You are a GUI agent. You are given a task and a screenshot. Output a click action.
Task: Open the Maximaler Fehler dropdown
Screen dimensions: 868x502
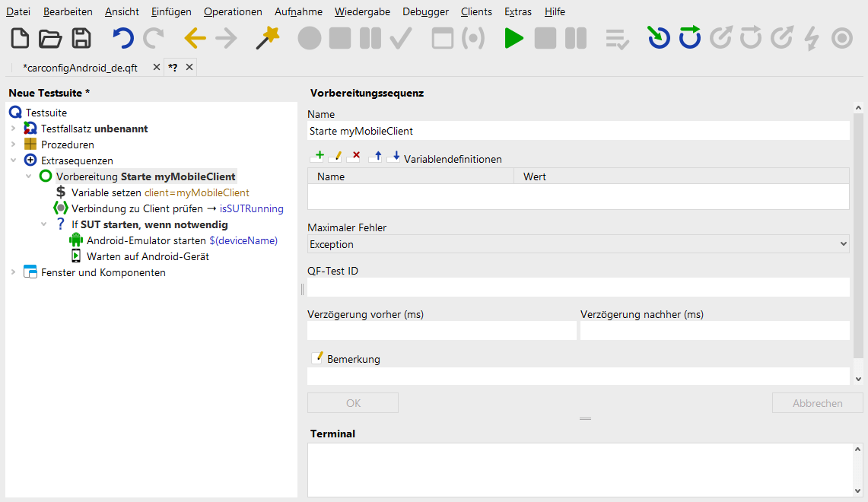tap(578, 244)
